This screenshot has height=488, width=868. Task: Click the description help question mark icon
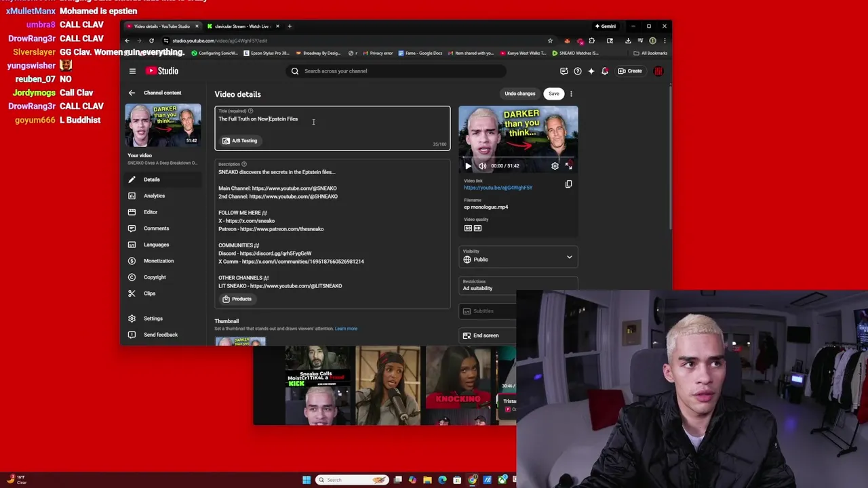(244, 164)
